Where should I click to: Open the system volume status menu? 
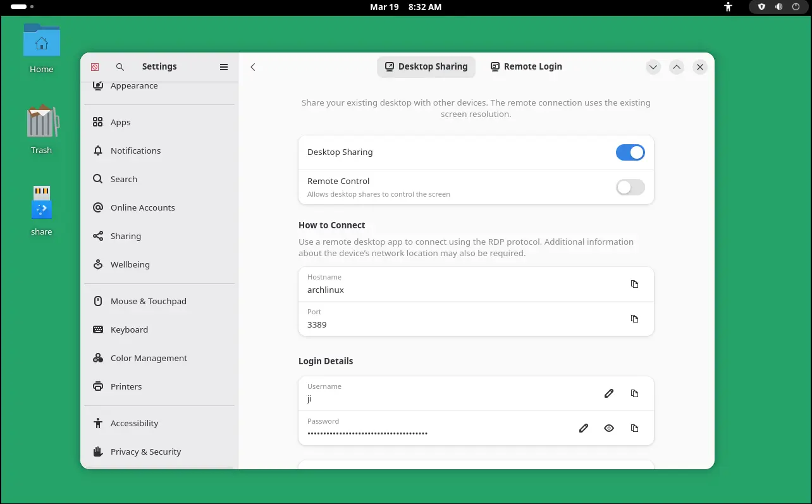click(x=778, y=7)
